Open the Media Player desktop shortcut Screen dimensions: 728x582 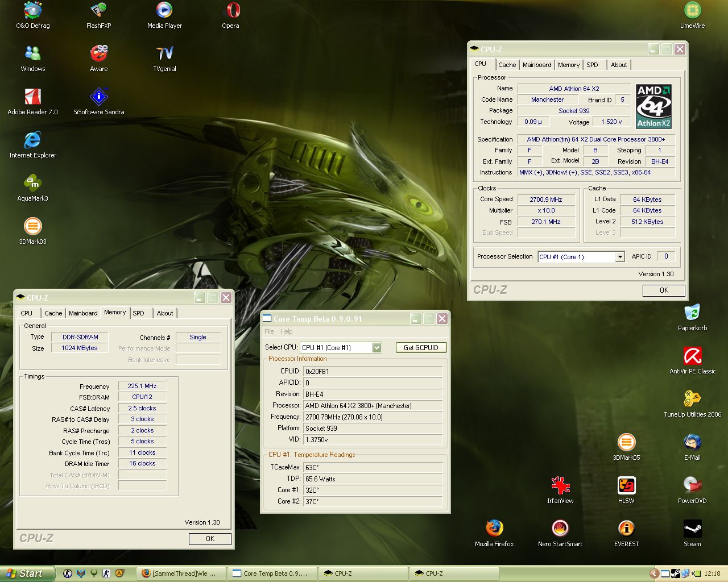(x=164, y=15)
